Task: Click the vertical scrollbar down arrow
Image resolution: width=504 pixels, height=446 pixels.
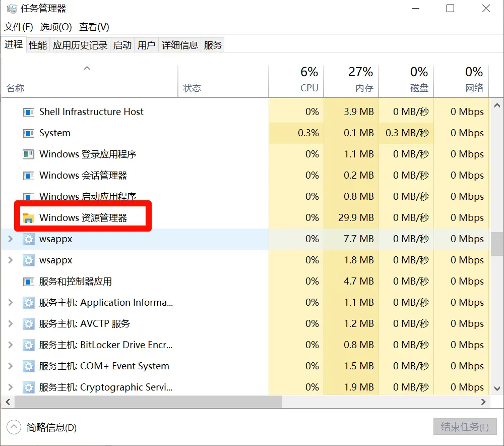Action: (497, 388)
